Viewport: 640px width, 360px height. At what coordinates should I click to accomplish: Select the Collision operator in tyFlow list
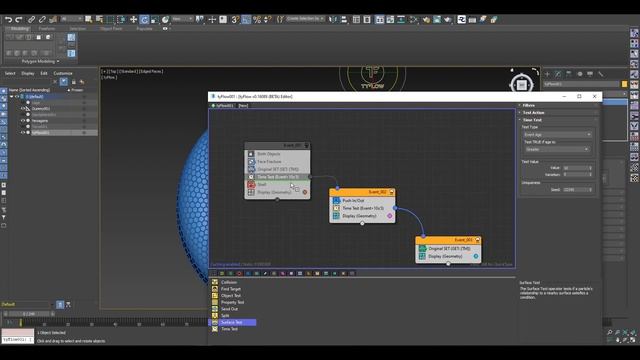click(229, 282)
